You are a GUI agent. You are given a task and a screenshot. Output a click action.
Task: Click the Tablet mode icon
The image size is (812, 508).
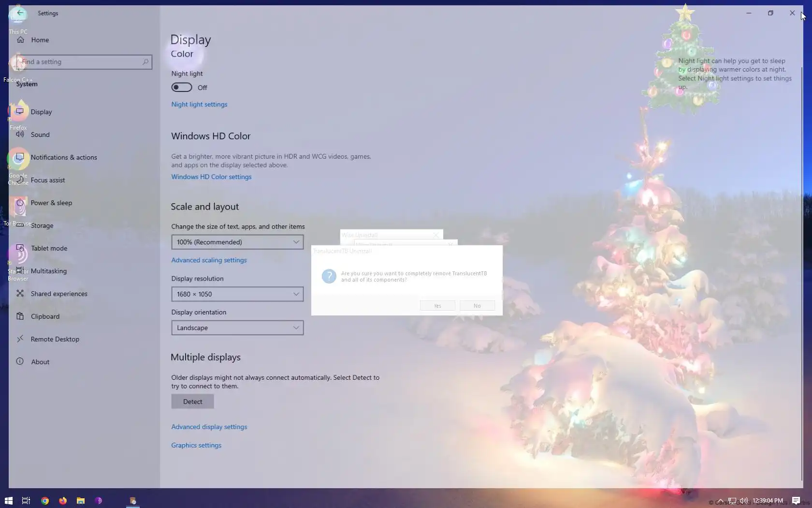[x=20, y=248]
